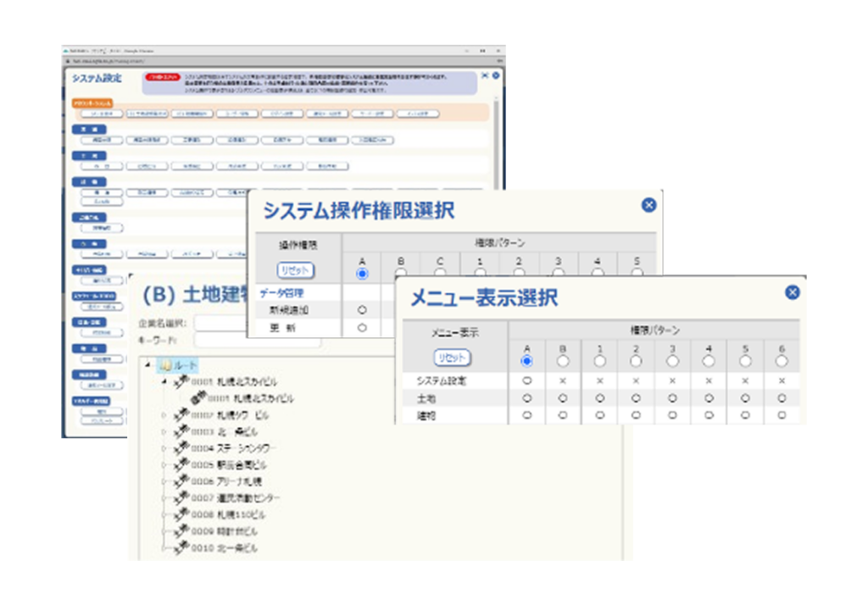Screen dimensions: 868x605
Task: Expand the 0010 北一条ビル node
Action: pyautogui.click(x=164, y=548)
